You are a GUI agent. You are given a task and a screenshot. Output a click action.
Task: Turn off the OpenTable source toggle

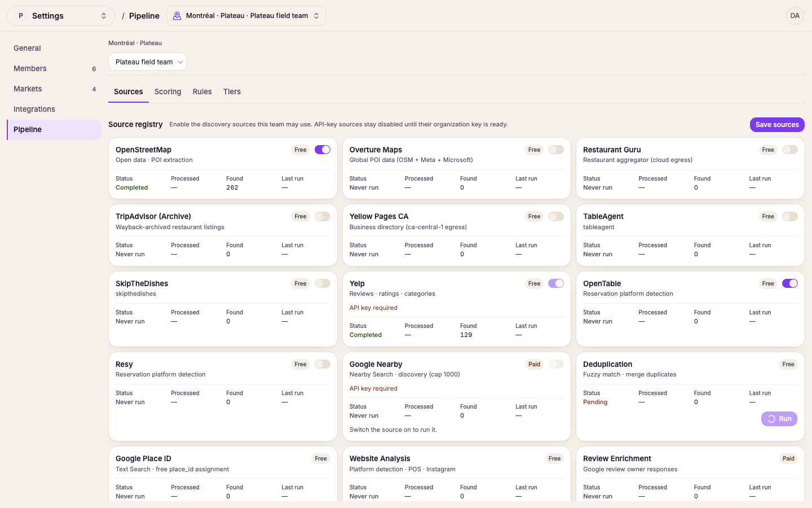tap(790, 284)
